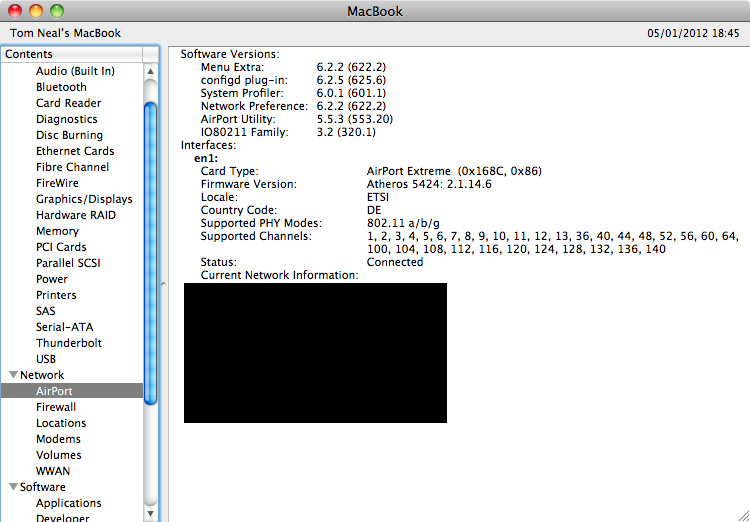
Task: Select Volumes under Network
Action: click(58, 455)
